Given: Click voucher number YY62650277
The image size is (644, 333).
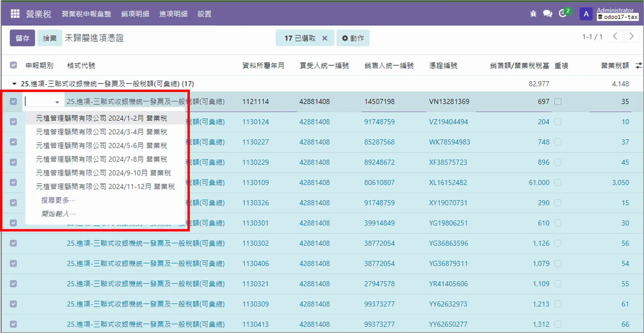Looking at the screenshot, I should 448,324.
